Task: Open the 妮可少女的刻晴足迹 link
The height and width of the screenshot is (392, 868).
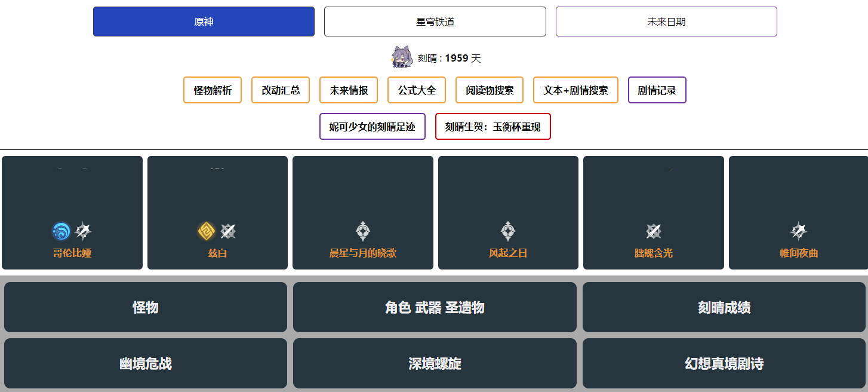Action: coord(373,127)
